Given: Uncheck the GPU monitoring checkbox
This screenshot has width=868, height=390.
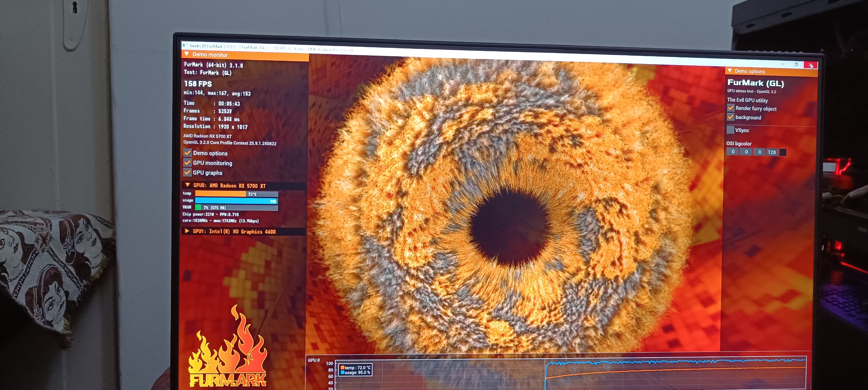Looking at the screenshot, I should pyautogui.click(x=188, y=162).
